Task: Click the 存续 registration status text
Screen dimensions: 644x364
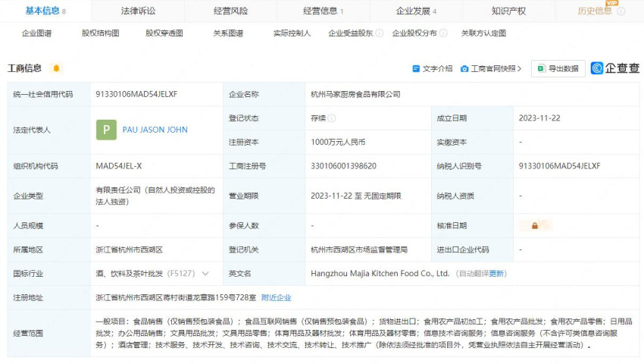Action: point(318,118)
